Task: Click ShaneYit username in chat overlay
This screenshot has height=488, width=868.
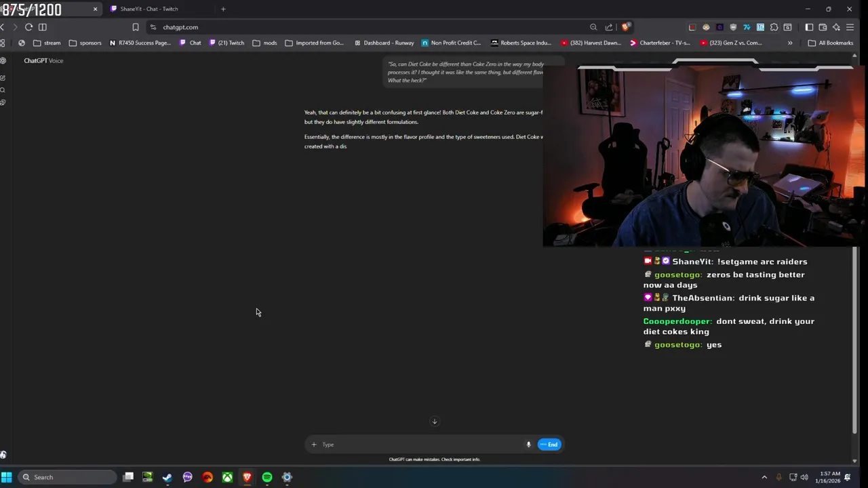Action: tap(692, 262)
